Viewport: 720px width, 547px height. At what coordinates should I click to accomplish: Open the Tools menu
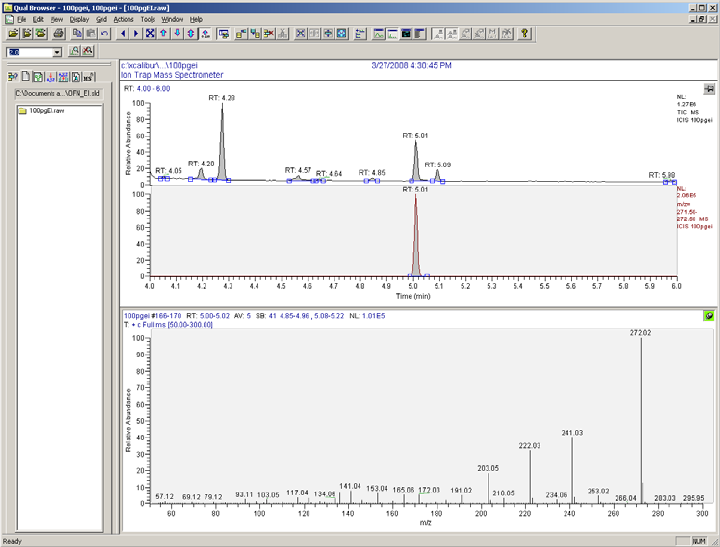147,19
